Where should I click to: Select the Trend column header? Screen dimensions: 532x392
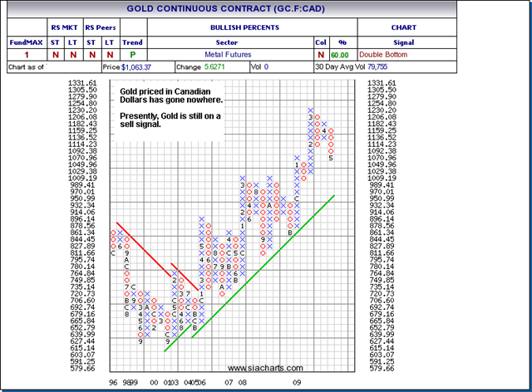tap(132, 42)
